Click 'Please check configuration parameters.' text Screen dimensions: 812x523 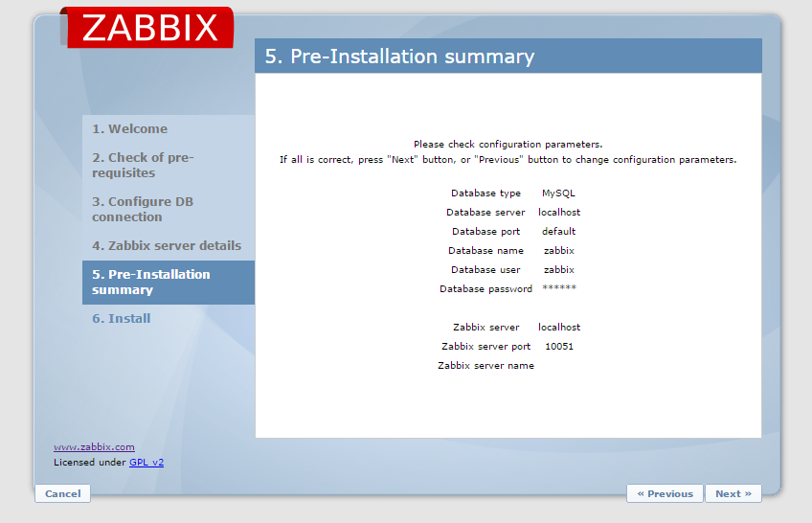click(508, 144)
